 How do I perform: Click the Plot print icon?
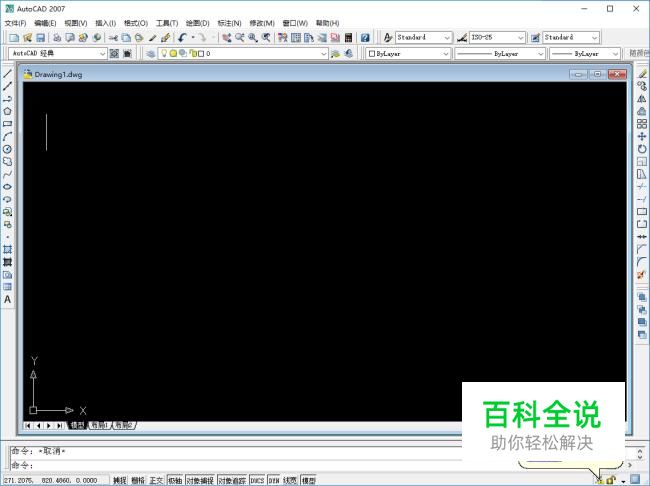click(x=57, y=38)
